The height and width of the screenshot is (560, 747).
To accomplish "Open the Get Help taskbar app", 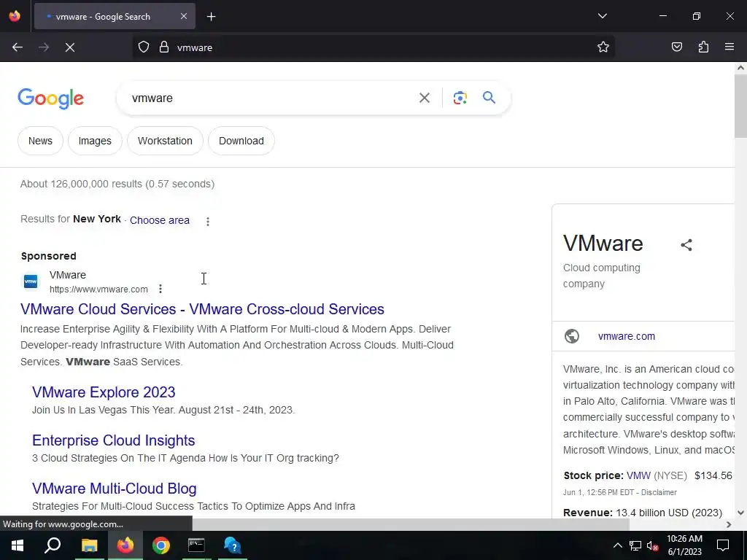I will [233, 545].
